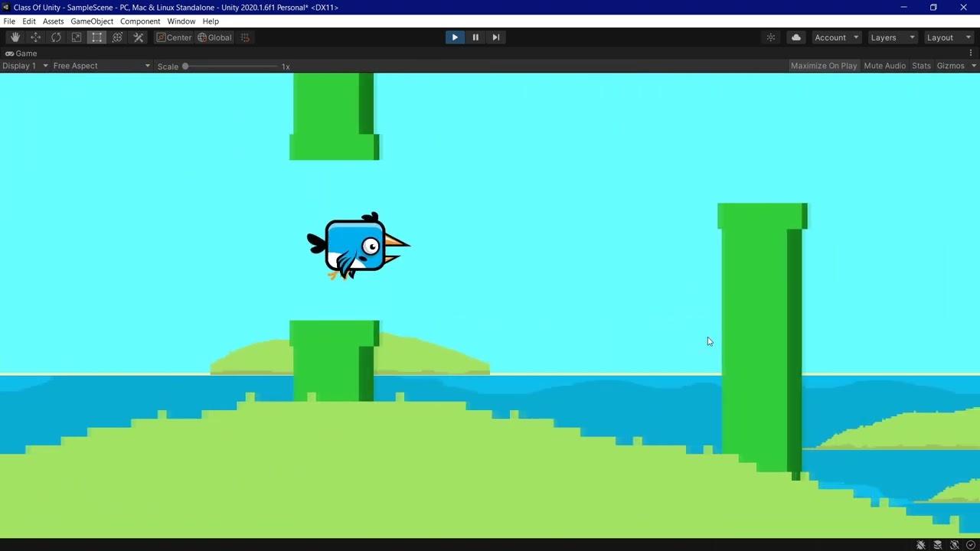Viewport: 980px width, 551px height.
Task: Click the auto generate lighting icon
Action: tap(955, 545)
